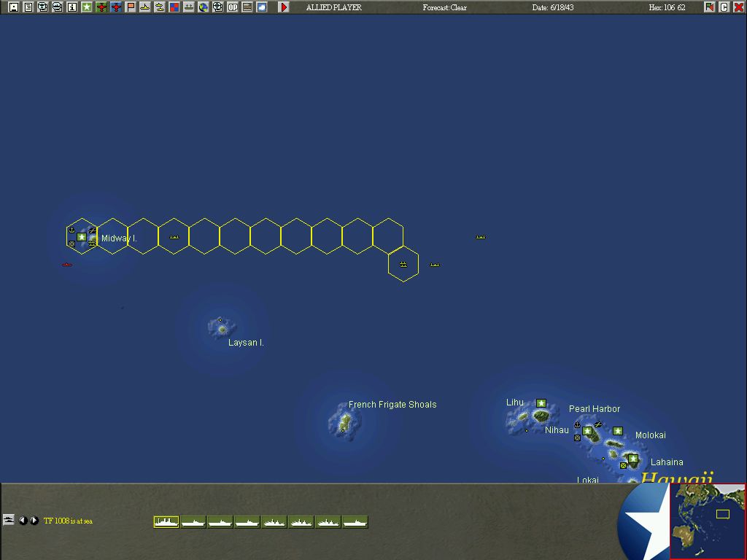Click the striped list icon beside OP

247,7
